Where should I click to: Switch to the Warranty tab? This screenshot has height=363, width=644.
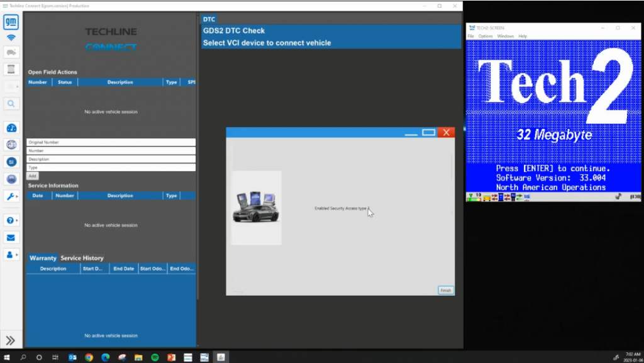(x=43, y=258)
